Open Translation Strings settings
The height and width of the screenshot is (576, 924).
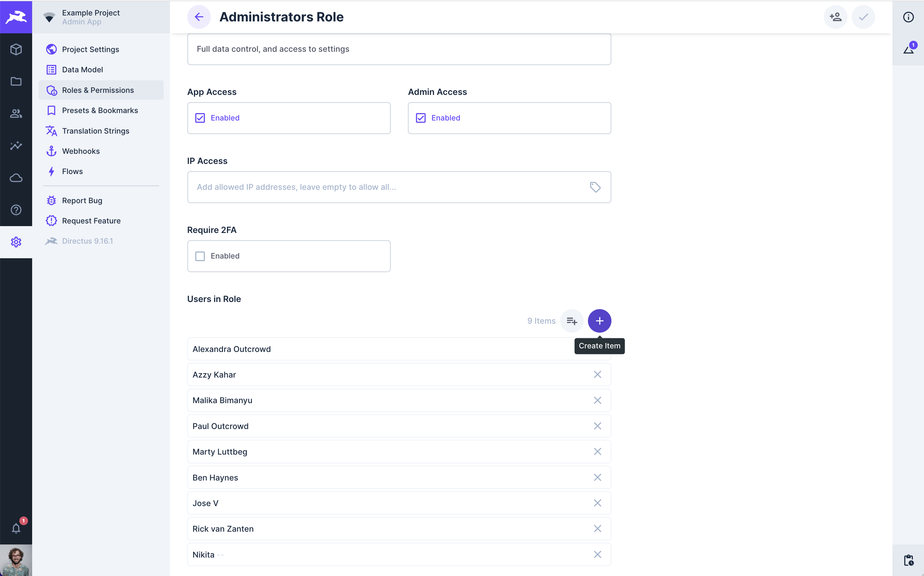coord(96,131)
